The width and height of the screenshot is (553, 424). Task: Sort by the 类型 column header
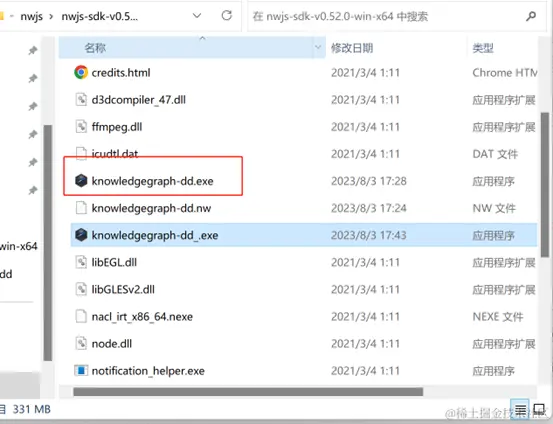pos(483,48)
